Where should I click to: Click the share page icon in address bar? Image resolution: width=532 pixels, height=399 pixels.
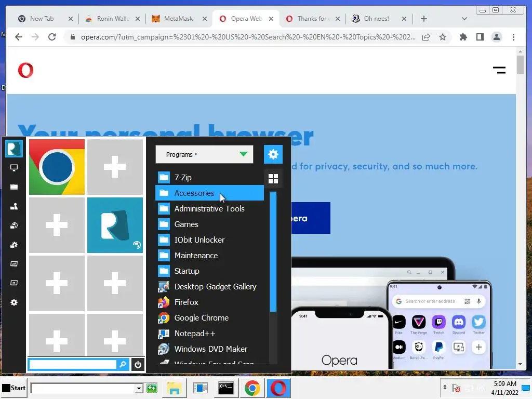426,37
